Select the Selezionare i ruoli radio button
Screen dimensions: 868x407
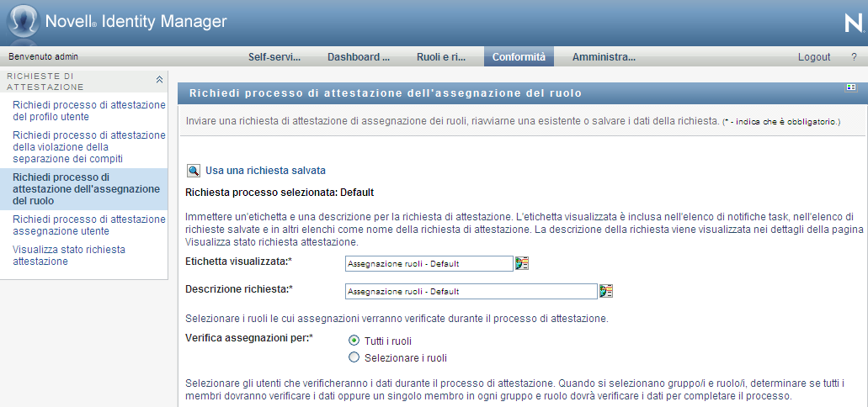354,357
